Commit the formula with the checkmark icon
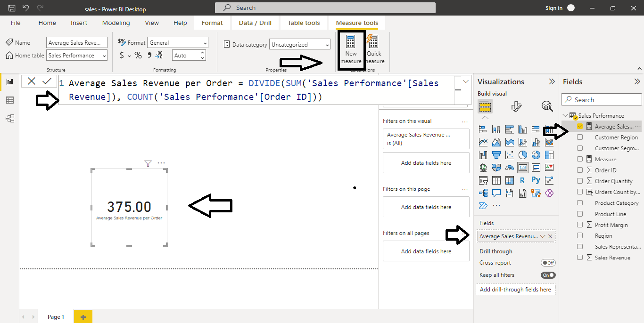The image size is (644, 323). click(47, 81)
